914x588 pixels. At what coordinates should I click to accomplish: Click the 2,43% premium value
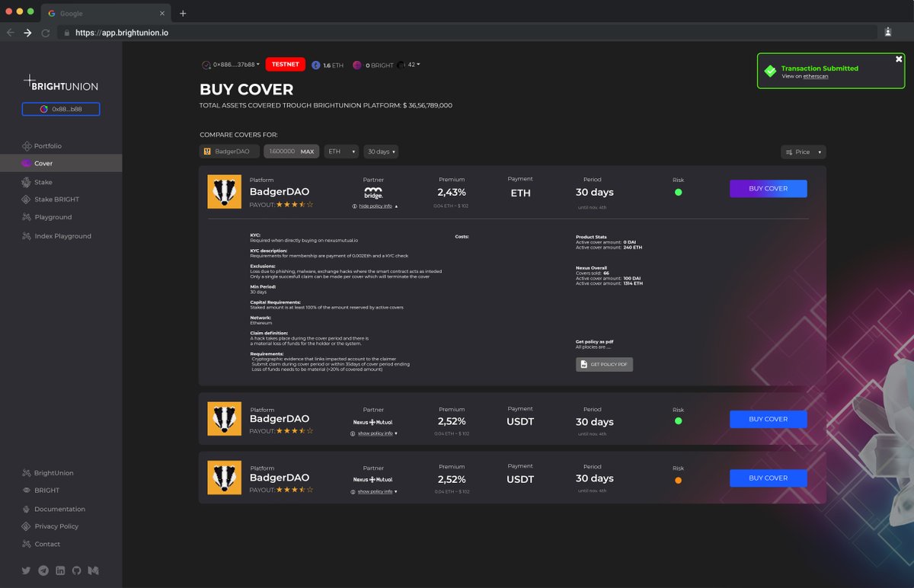click(452, 193)
